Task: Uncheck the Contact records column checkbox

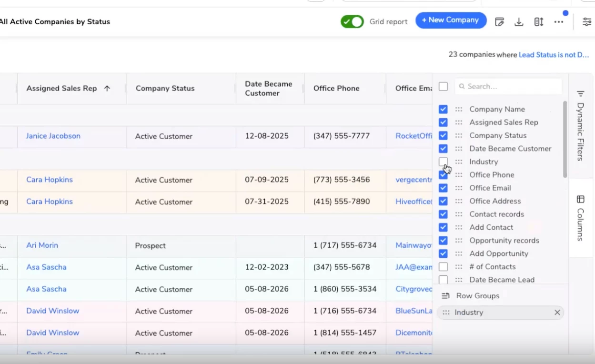Action: coord(443,214)
